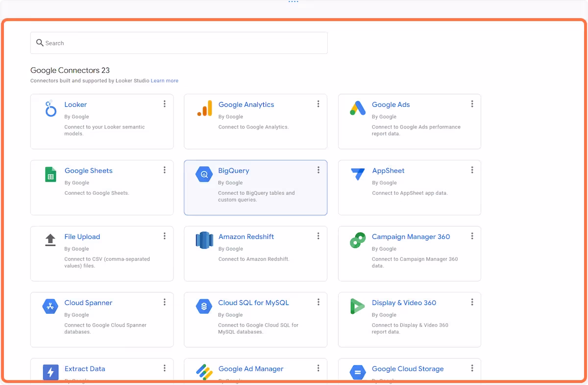Select the Extract Data connector title
Screen dimensions: 588x385
pos(85,369)
